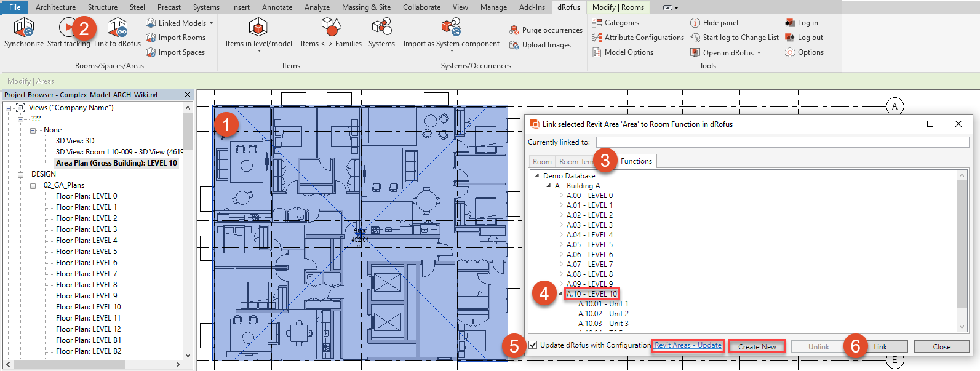Collapse the A.10 - LEVEL 10 node
Image resolution: width=980 pixels, height=371 pixels.
coord(560,294)
